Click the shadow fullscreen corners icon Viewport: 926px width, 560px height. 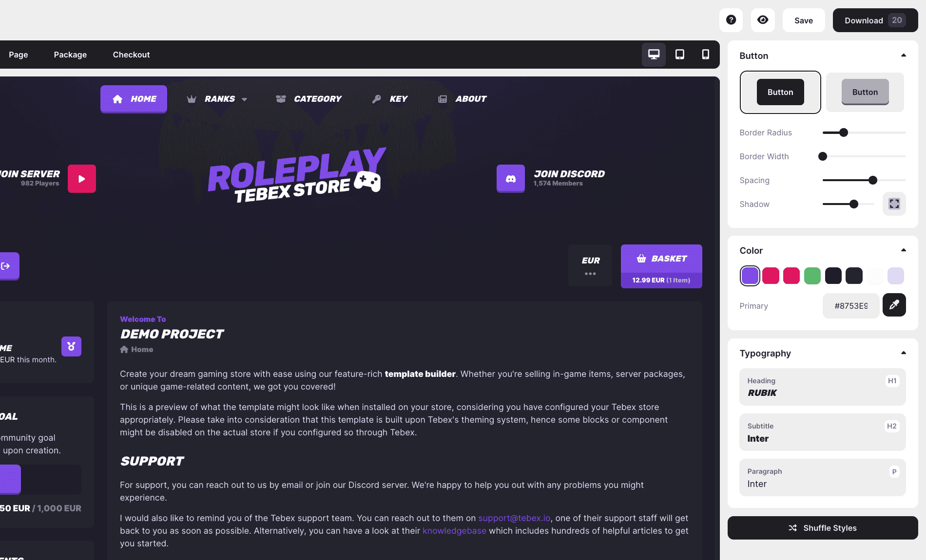(894, 204)
